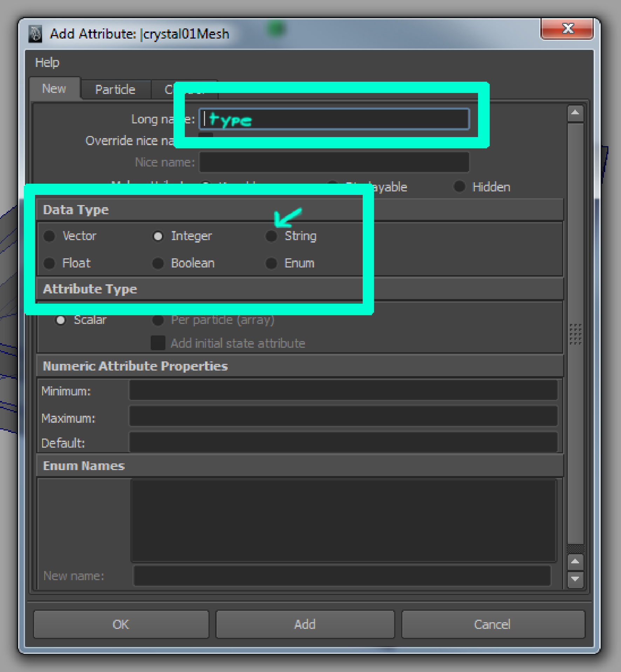621x672 pixels.
Task: Set data type to Float
Action: [x=49, y=263]
